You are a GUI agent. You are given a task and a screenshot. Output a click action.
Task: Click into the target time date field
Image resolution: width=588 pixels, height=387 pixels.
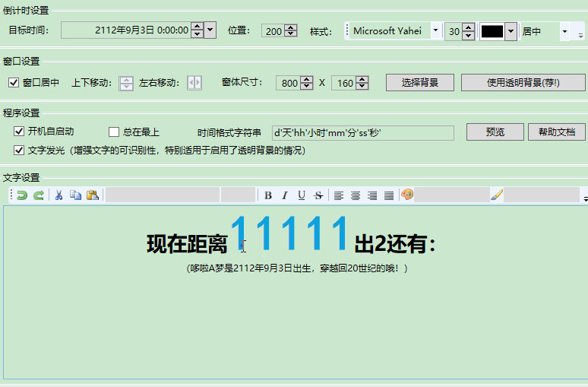[x=126, y=30]
